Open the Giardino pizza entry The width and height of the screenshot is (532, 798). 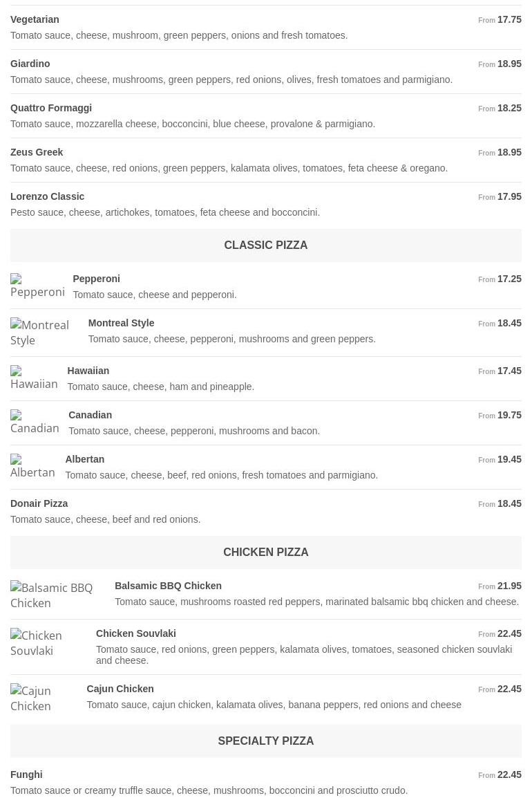click(x=30, y=64)
